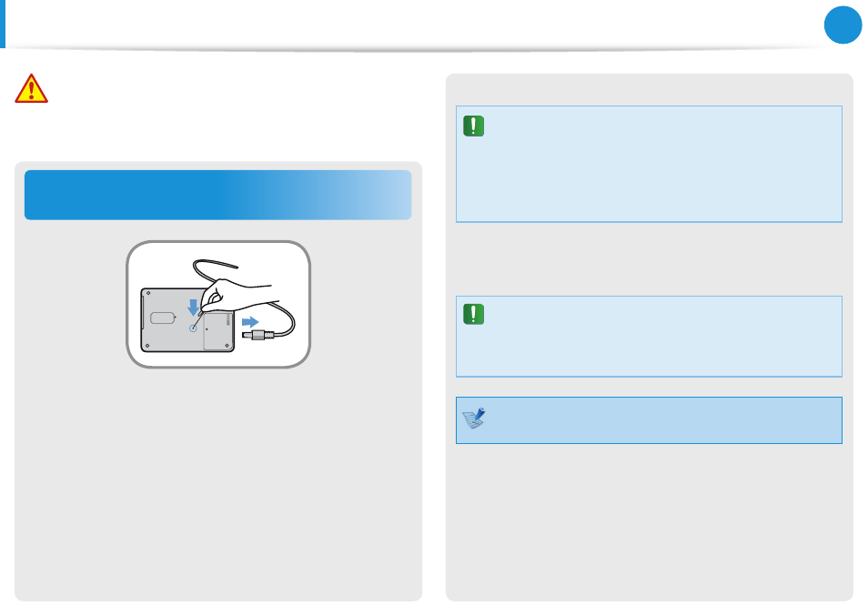Click the second green exclamation caution icon
This screenshot has width=868, height=616.
click(473, 314)
